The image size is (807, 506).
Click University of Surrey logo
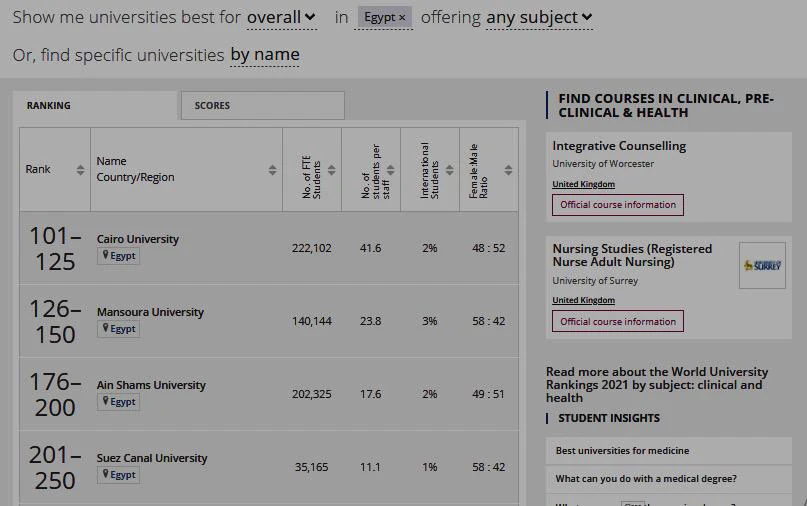(762, 266)
